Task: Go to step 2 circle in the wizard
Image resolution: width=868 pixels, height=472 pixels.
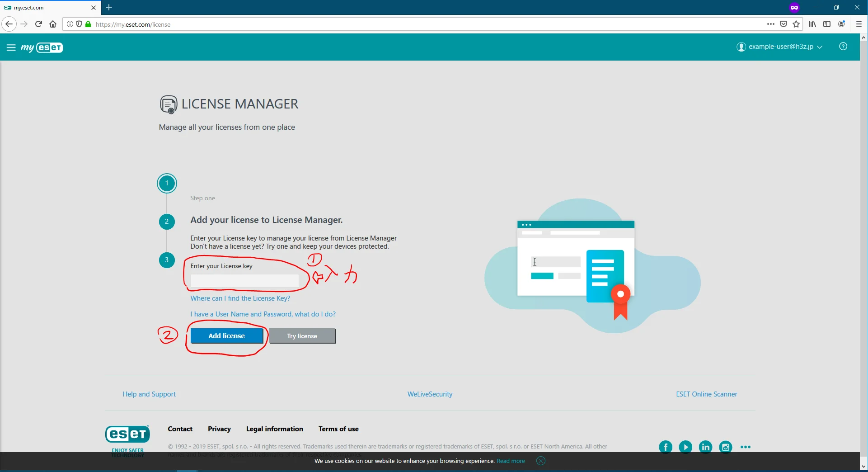Action: pos(167,222)
